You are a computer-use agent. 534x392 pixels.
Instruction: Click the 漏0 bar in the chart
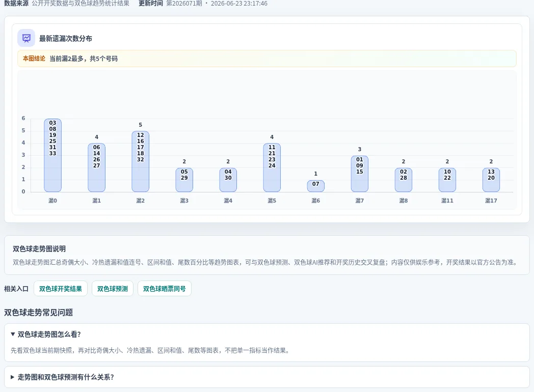tap(53, 155)
